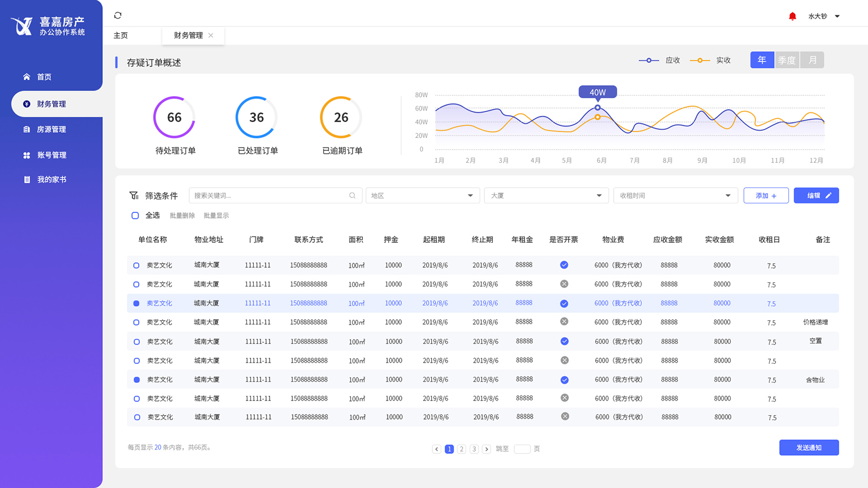Click the 空置 remark cell
Viewport: 868px width, 488px height.
coord(815,341)
